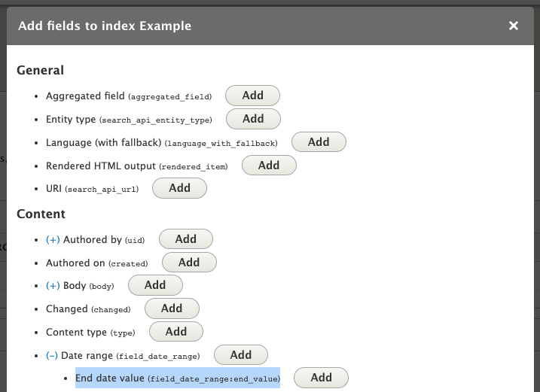
Task: Select the highlighted End date value text
Action: [178, 378]
